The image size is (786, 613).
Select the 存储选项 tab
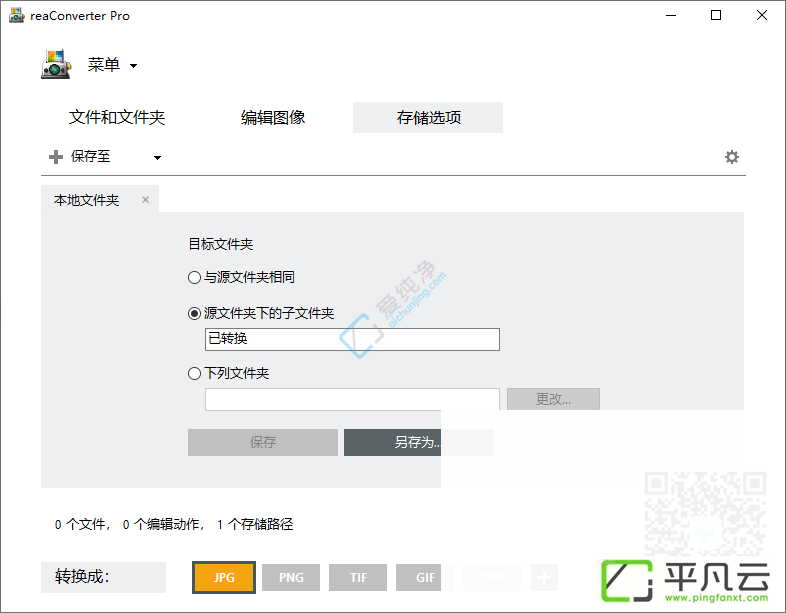tap(428, 117)
